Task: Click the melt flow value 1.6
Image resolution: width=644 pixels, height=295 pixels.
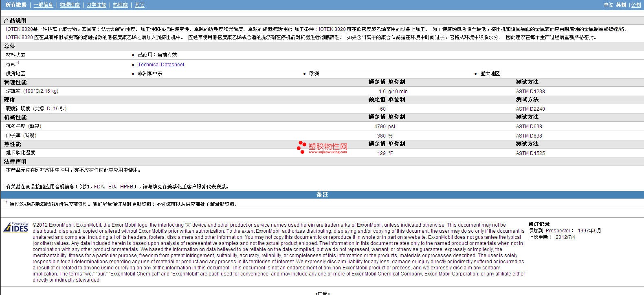Action: coord(382,92)
